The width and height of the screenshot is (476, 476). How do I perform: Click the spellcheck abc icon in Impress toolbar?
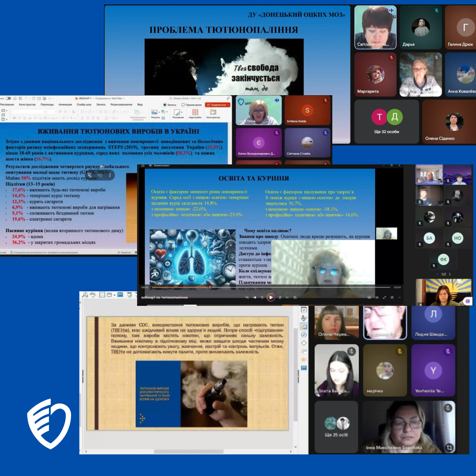coord(93,295)
